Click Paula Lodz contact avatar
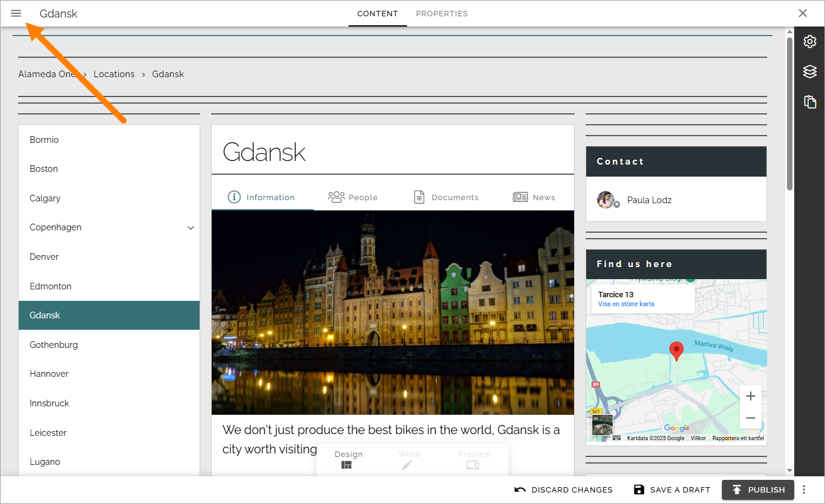 [606, 200]
